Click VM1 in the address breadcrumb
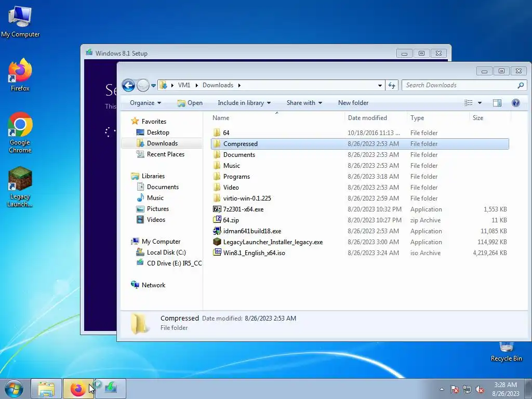 coord(184,85)
